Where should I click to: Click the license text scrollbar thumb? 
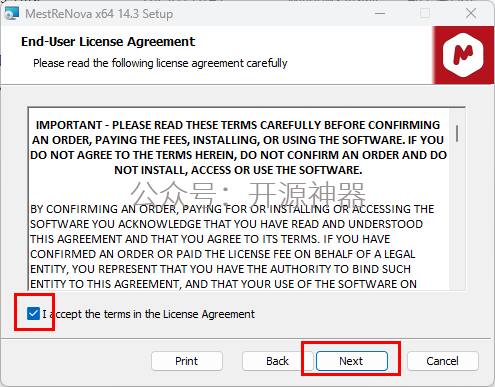457,133
